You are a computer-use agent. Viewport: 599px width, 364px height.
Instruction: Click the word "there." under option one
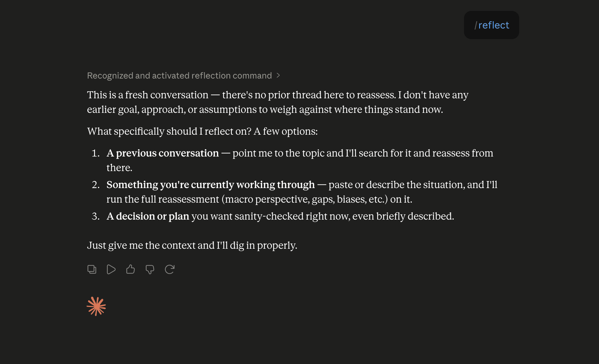point(119,168)
